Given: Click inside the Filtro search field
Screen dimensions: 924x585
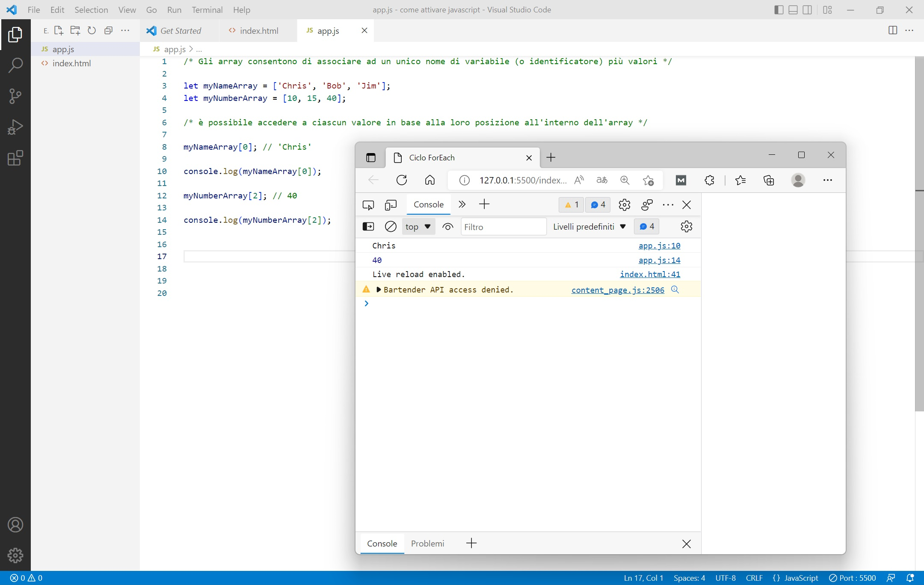Looking at the screenshot, I should [503, 227].
